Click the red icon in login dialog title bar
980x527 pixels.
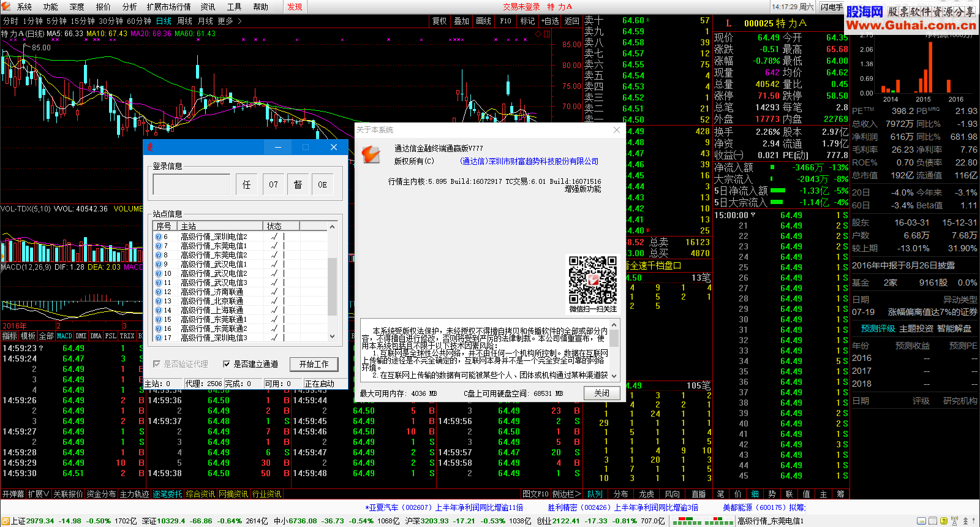tap(150, 147)
